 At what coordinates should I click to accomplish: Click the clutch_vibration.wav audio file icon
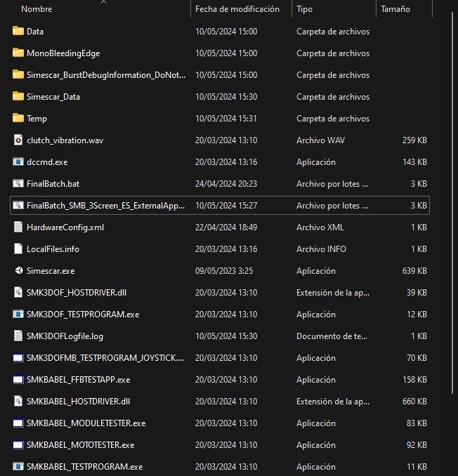point(18,140)
